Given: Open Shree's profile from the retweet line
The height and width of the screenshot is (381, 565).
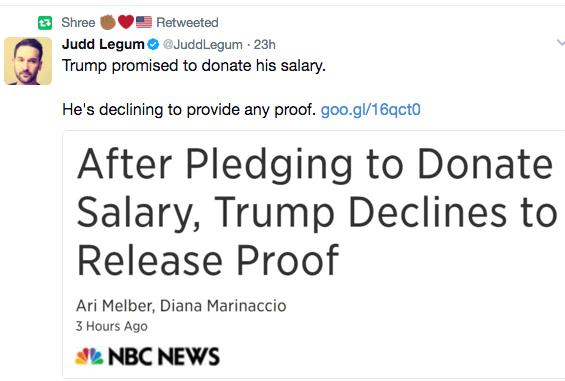Looking at the screenshot, I should [x=78, y=23].
